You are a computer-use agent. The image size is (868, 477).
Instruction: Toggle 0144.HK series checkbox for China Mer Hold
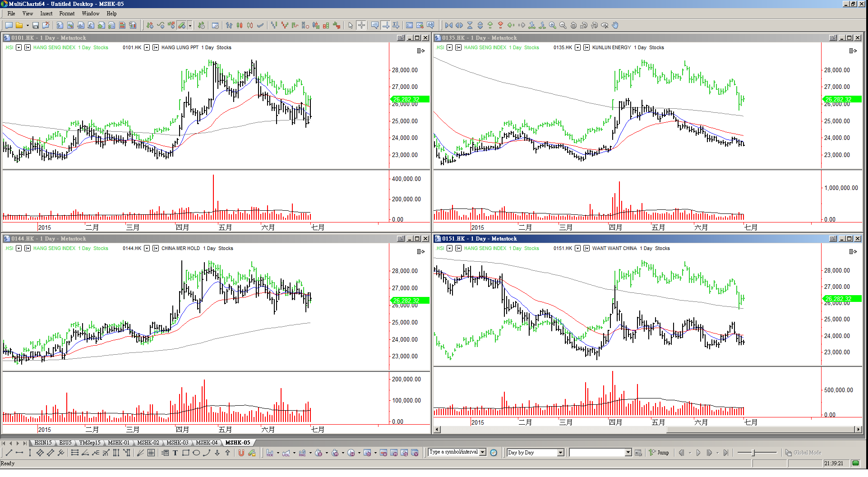coord(156,248)
